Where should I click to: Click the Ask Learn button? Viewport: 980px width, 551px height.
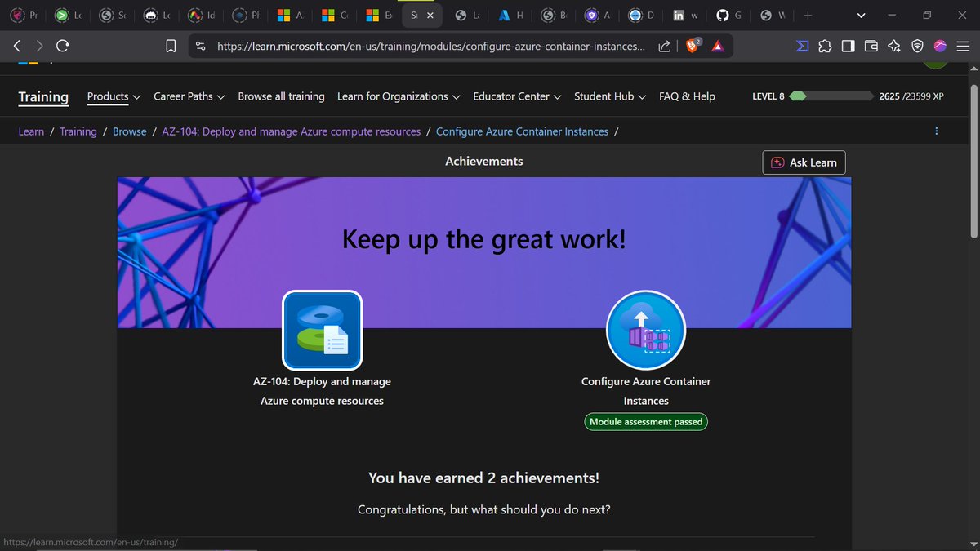click(804, 162)
